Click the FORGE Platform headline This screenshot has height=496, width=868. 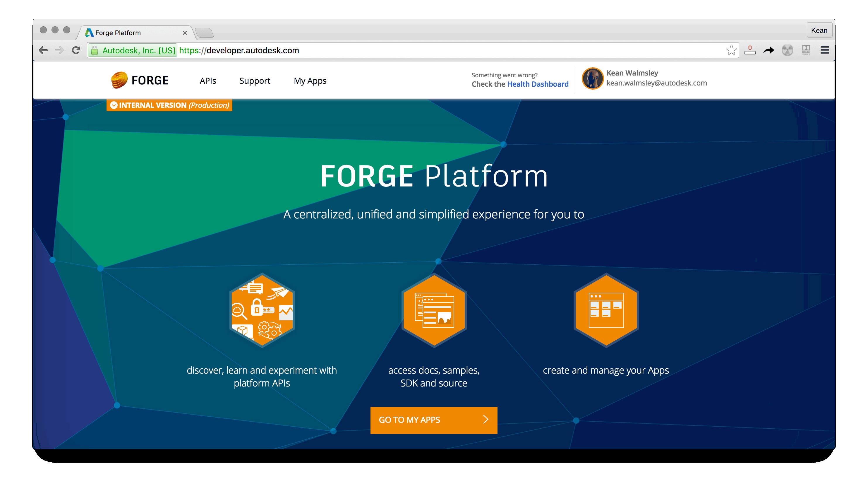pyautogui.click(x=434, y=176)
